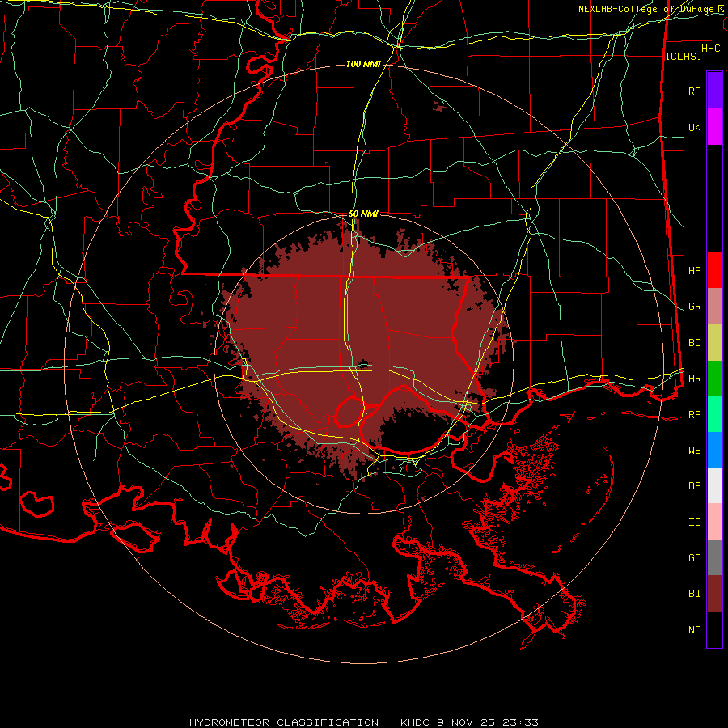This screenshot has height=728, width=728.
Task: Click the GC legend label
Action: (x=695, y=557)
